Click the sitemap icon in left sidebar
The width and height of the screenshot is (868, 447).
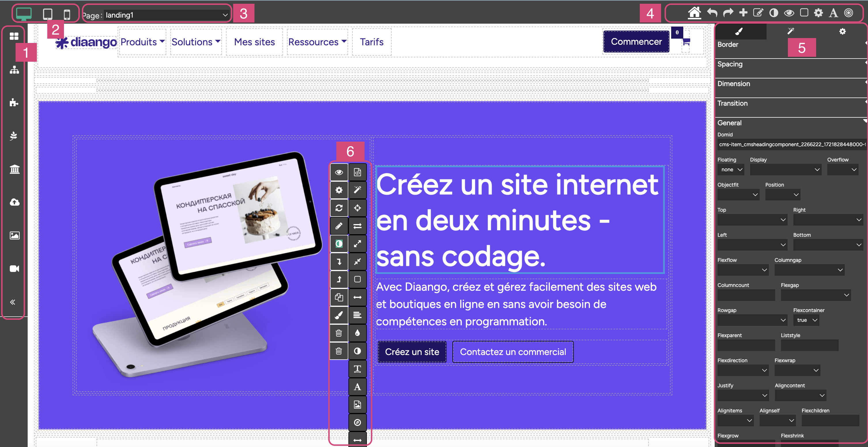point(14,70)
